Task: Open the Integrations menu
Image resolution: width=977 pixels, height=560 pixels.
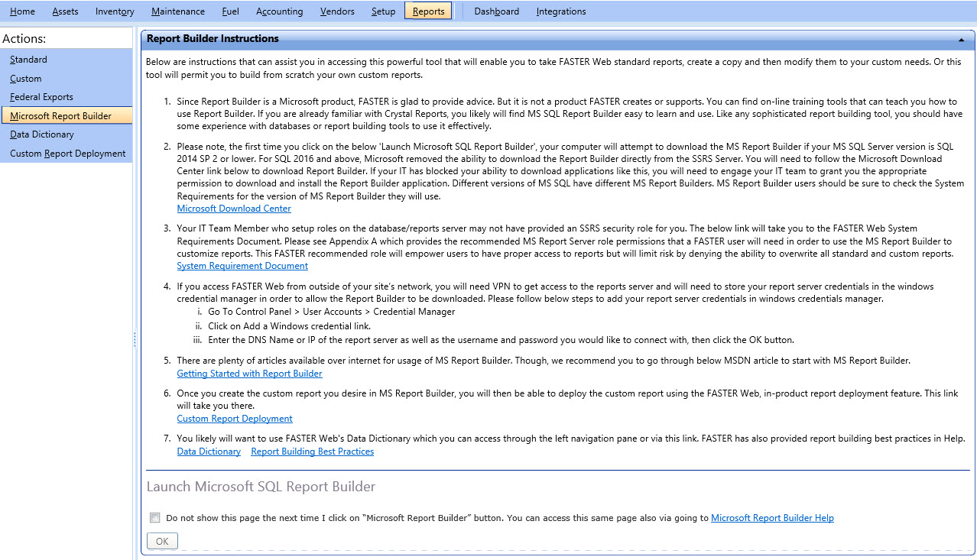Action: coord(561,11)
